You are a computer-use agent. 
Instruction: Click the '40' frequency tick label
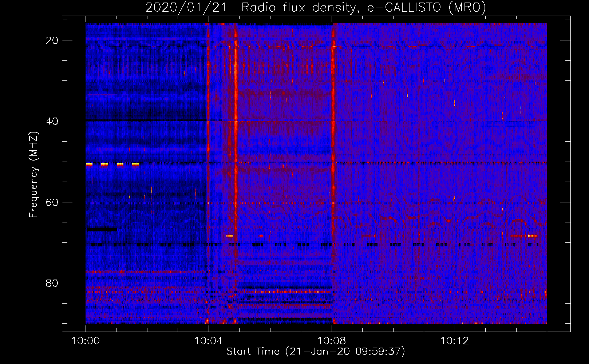click(52, 121)
